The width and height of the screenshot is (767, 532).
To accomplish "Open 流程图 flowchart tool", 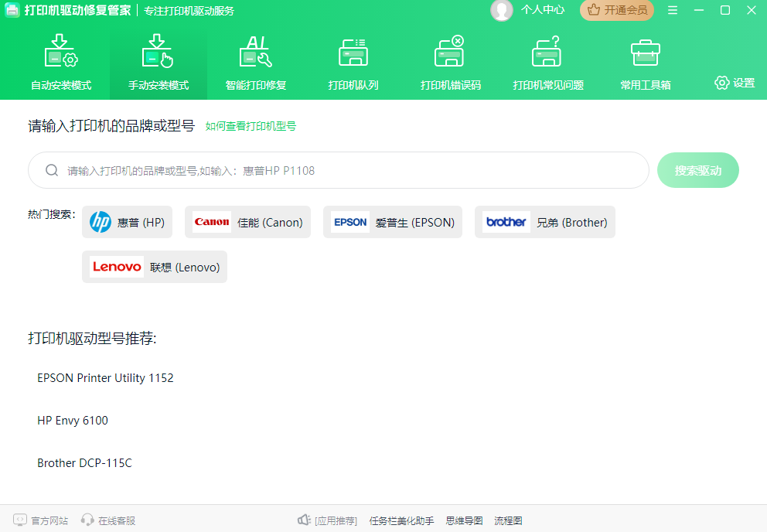I will (507, 520).
